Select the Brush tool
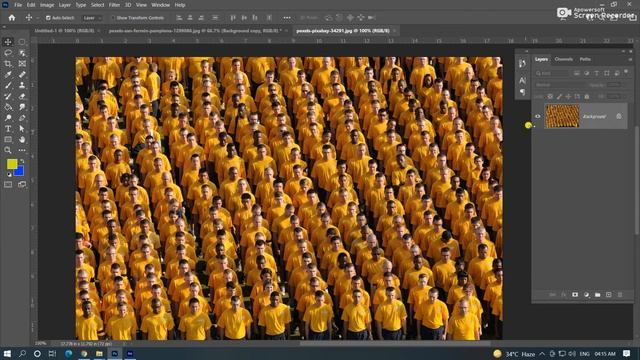 pyautogui.click(x=8, y=85)
